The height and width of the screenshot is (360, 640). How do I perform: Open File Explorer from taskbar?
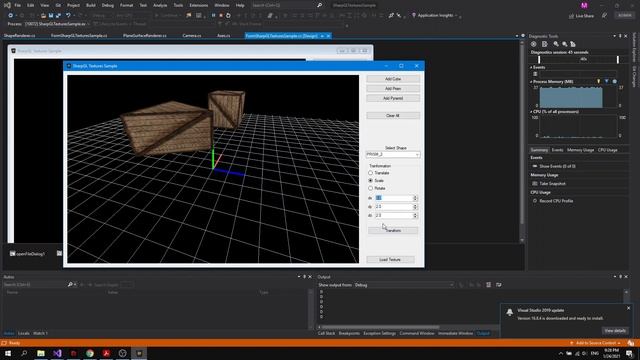(x=41, y=353)
